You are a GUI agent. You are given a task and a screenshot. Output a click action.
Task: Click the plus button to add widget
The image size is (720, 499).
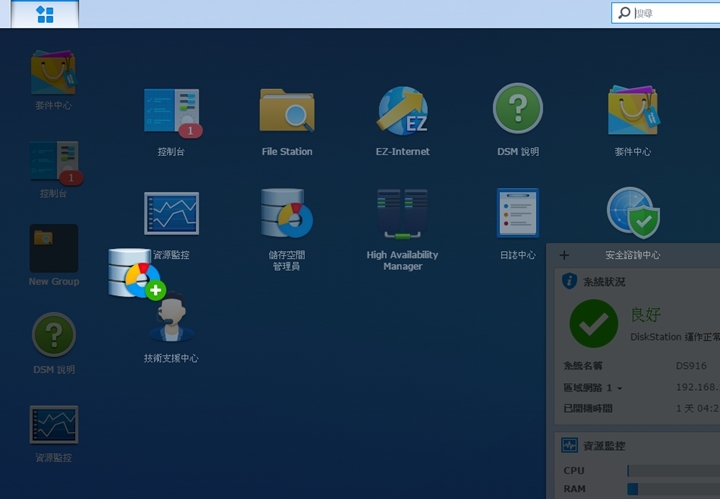(x=564, y=255)
